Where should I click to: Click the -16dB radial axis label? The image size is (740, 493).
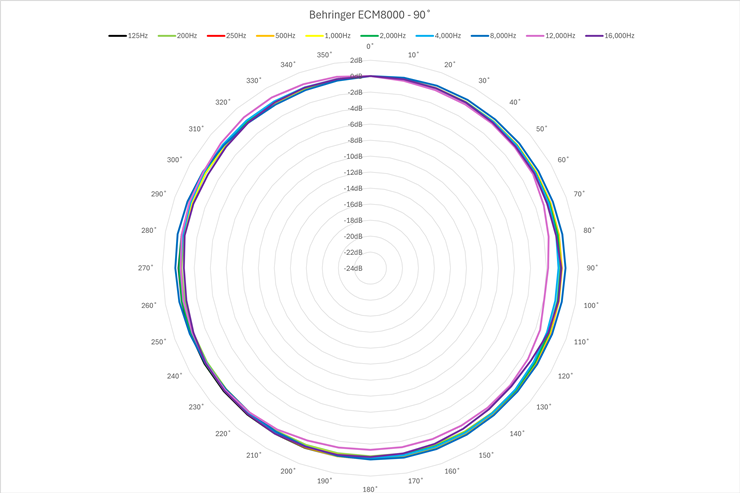(x=353, y=204)
